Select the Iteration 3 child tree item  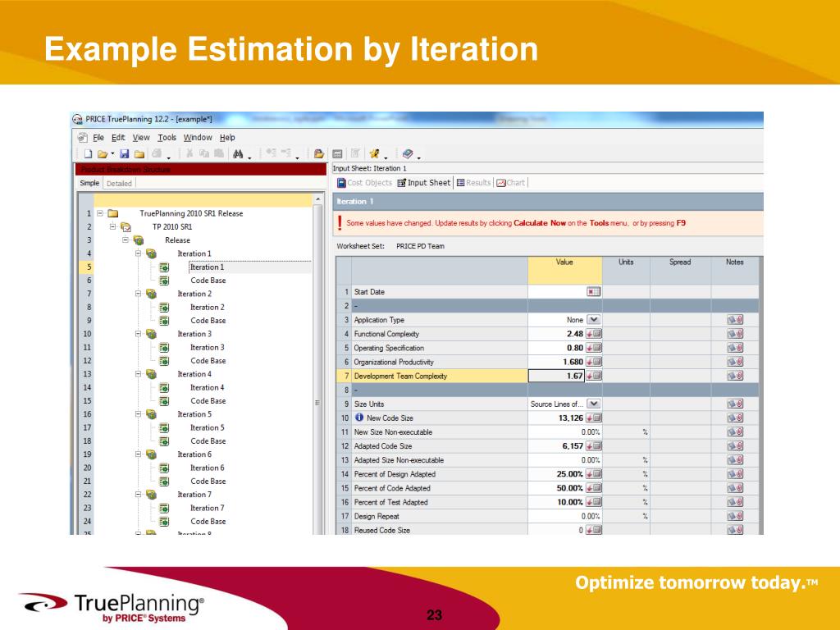tap(208, 347)
